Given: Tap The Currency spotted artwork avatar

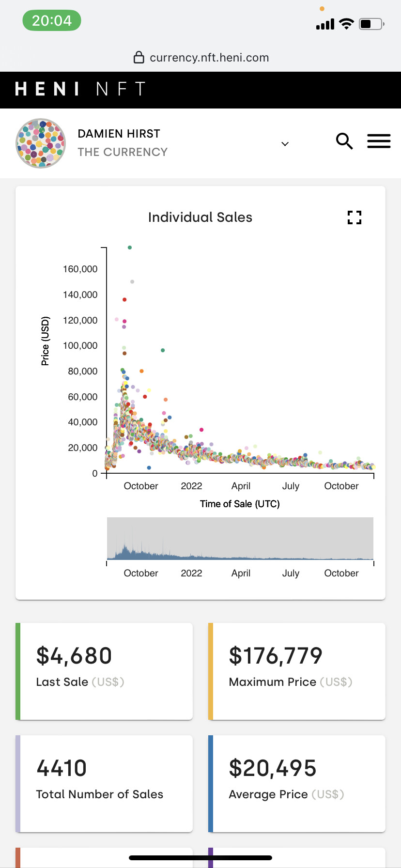Looking at the screenshot, I should (41, 143).
